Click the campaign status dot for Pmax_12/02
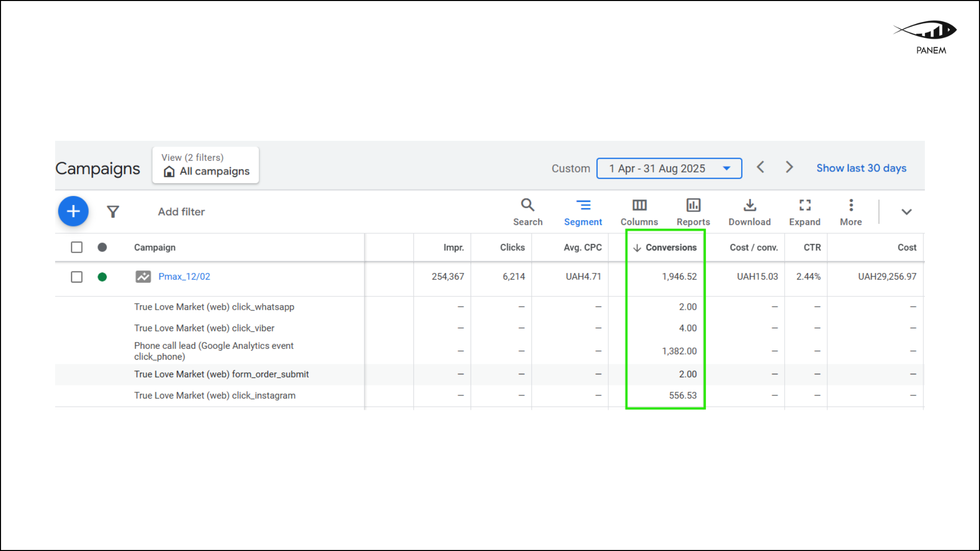 click(102, 277)
